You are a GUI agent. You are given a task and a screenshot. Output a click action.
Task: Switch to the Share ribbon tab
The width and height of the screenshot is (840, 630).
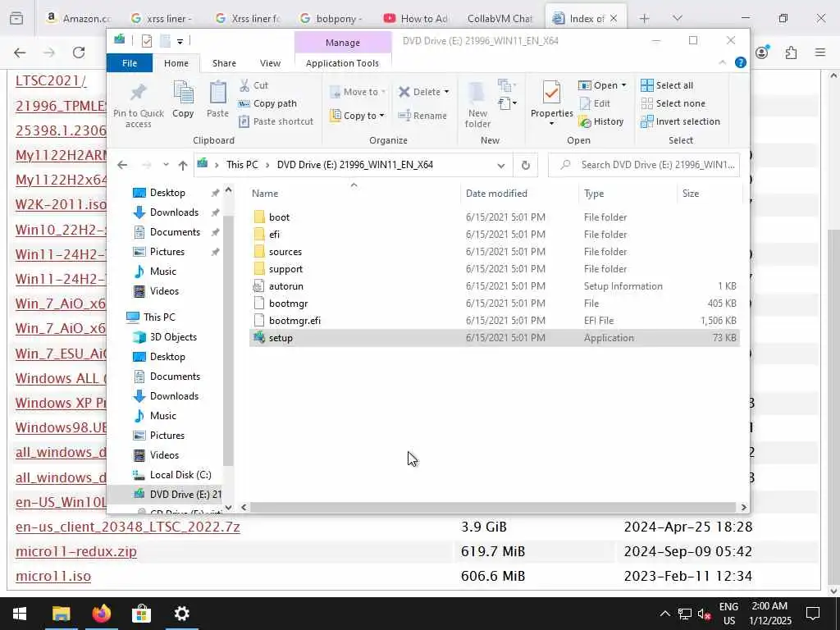coord(224,63)
